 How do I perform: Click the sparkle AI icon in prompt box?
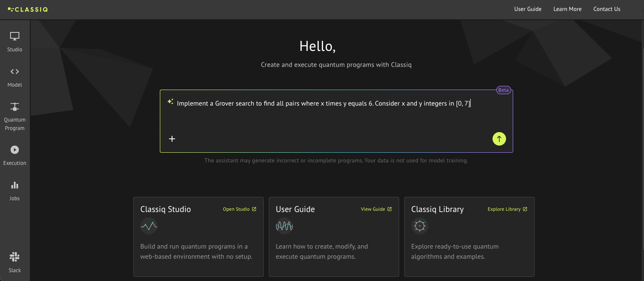[x=170, y=101]
